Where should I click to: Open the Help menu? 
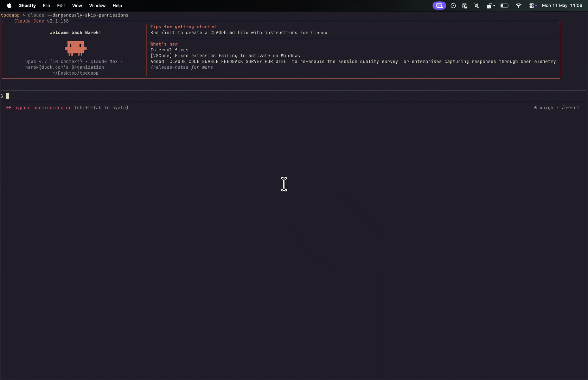[117, 6]
